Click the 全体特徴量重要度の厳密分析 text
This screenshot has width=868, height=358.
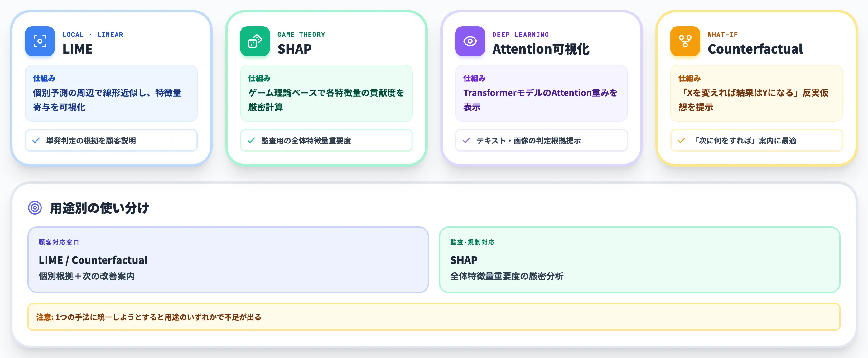[x=507, y=276]
